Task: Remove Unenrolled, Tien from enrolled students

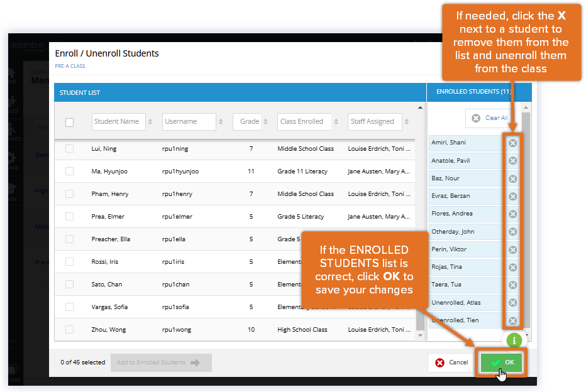Action: coord(513,320)
